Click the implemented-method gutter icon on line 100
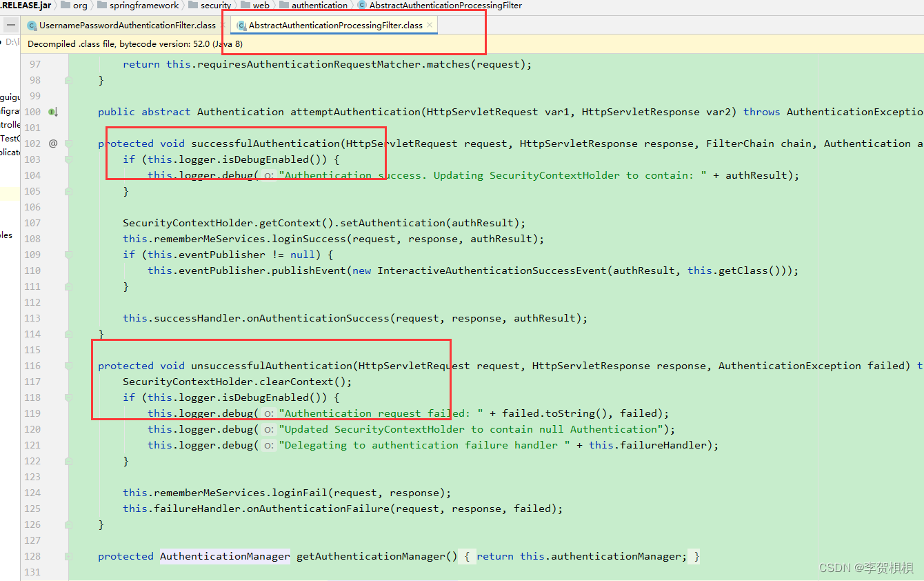The width and height of the screenshot is (924, 581). [53, 112]
